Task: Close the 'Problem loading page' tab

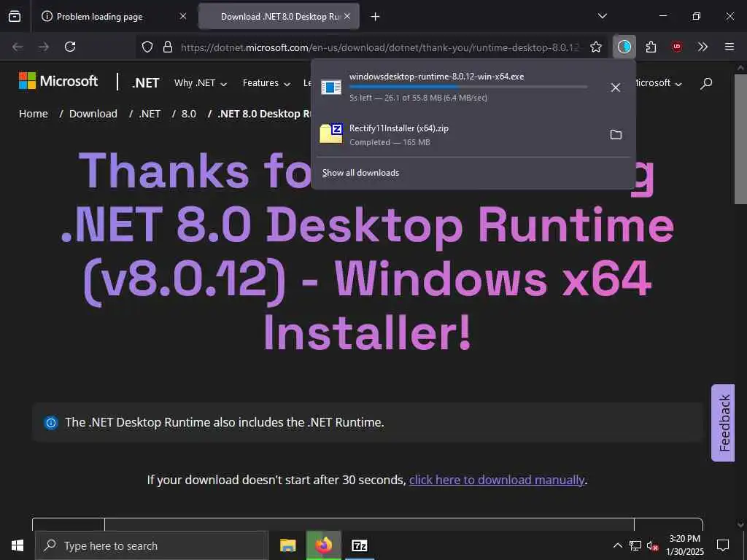Action: click(182, 16)
